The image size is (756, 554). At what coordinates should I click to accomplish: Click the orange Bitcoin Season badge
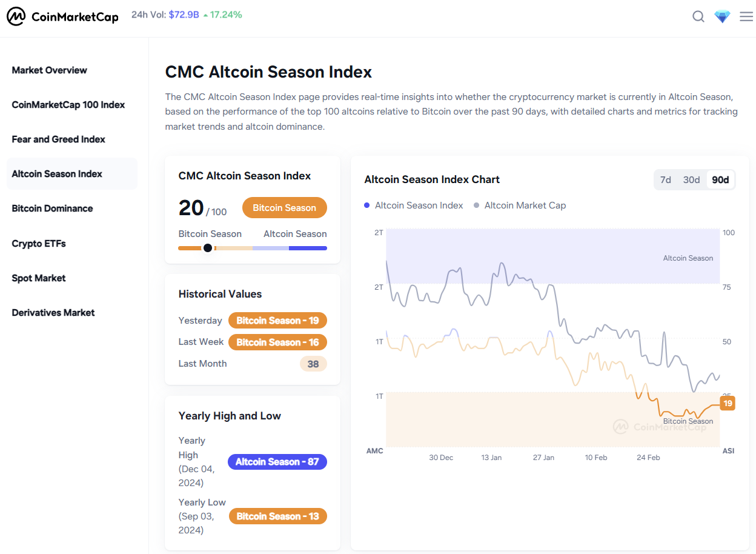click(x=284, y=208)
